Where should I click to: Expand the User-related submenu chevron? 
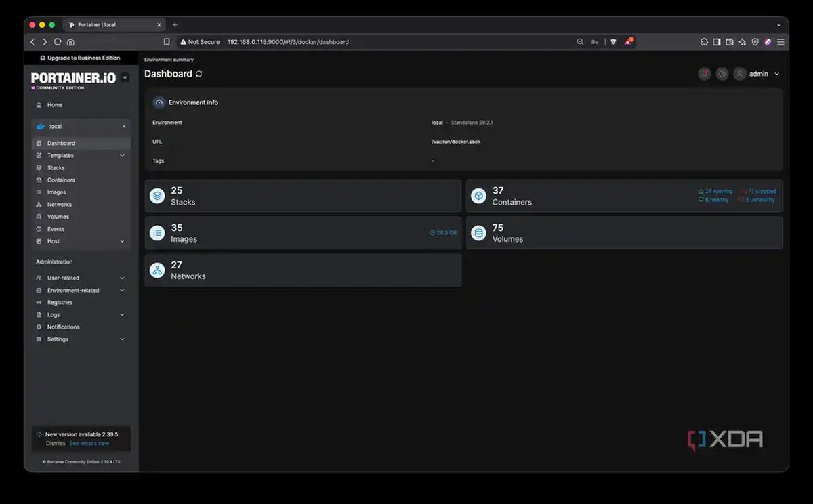point(123,278)
